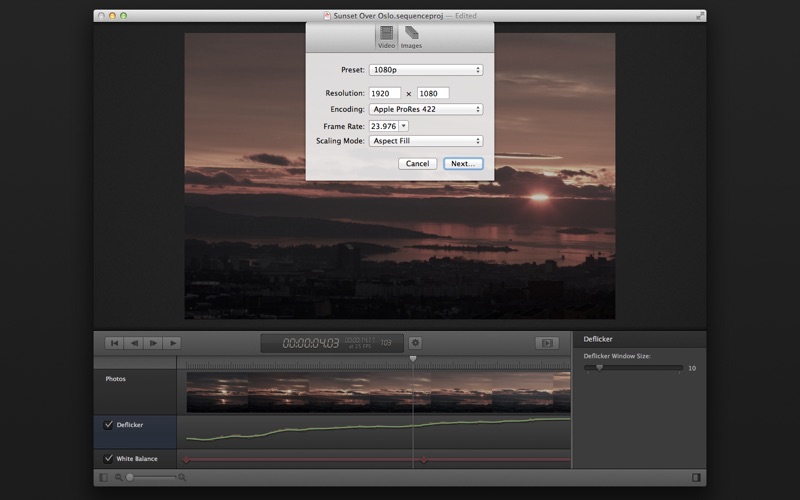
Task: Click the preview/export icon right of the timecode
Action: 546,343
